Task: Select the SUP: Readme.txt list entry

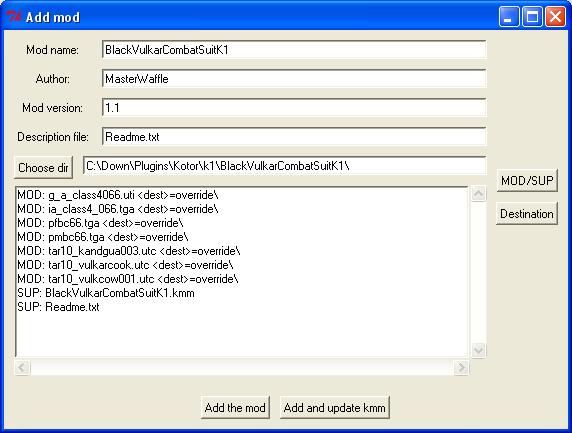Action: [x=58, y=307]
